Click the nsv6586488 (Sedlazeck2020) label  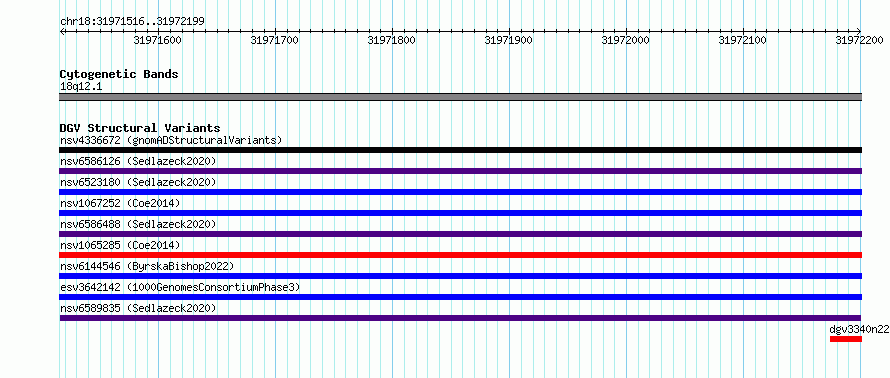point(138,224)
